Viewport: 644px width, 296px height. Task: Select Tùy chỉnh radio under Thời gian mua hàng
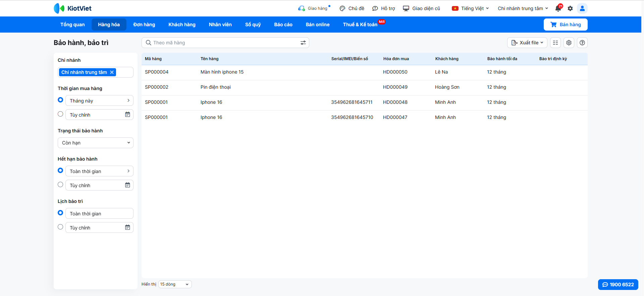60,114
